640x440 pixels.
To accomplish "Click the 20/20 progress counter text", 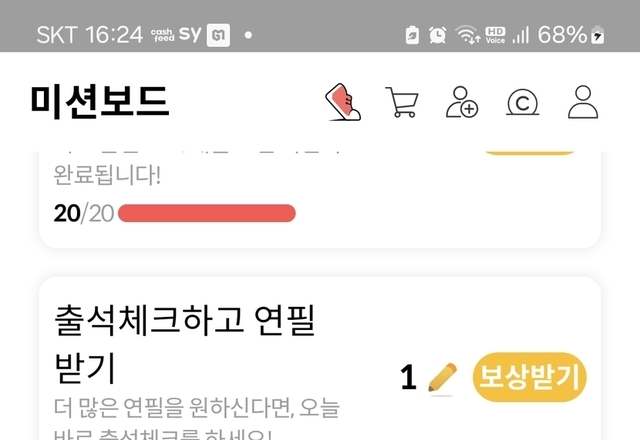I will [x=84, y=213].
